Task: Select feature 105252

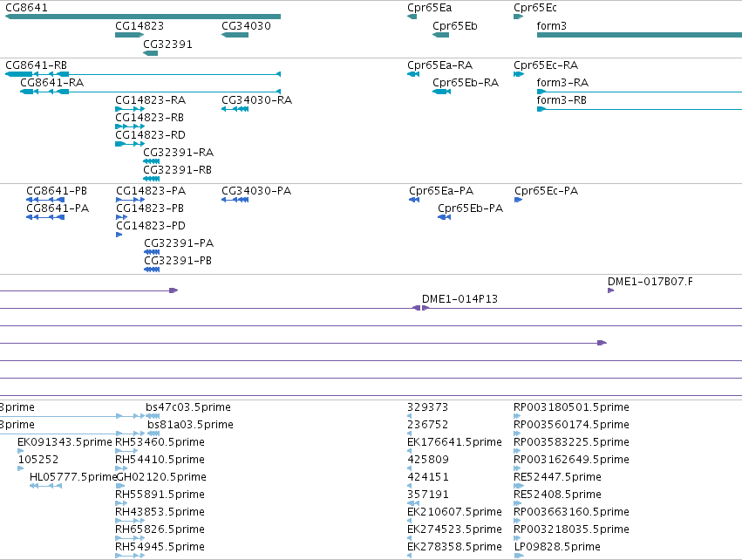Action: (20, 468)
